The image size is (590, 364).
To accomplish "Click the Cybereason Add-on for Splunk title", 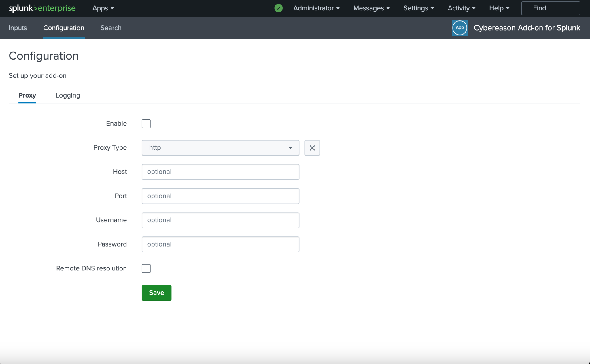I will 527,28.
